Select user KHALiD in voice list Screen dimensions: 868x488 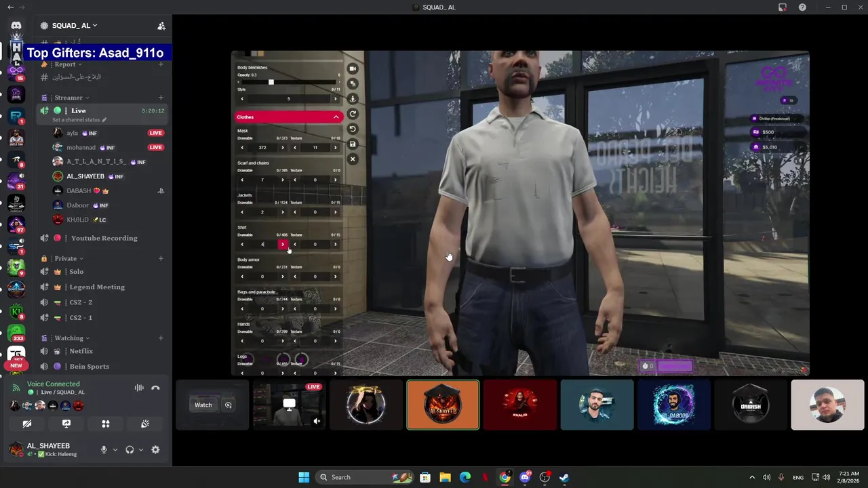pyautogui.click(x=108, y=220)
